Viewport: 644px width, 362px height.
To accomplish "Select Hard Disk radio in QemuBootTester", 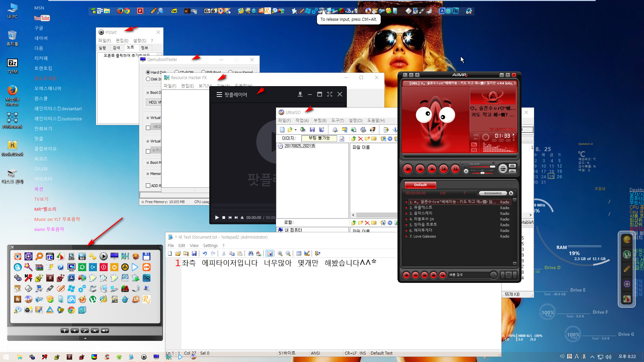I will [x=148, y=72].
